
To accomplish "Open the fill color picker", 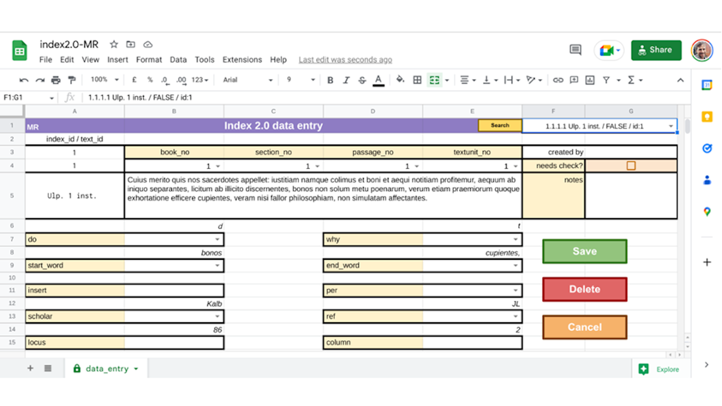I will (400, 80).
